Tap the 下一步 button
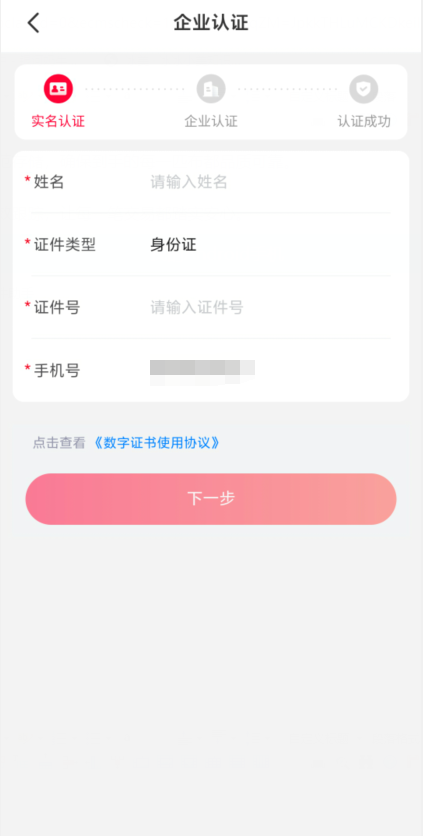The width and height of the screenshot is (423, 836). pos(211,499)
